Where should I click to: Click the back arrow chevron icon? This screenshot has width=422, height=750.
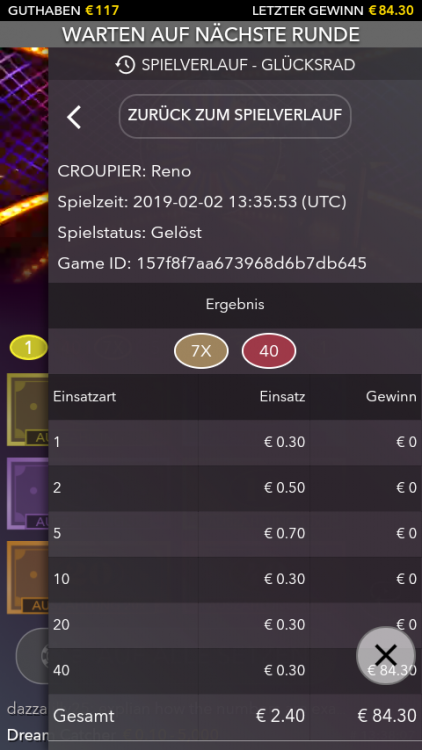click(74, 117)
